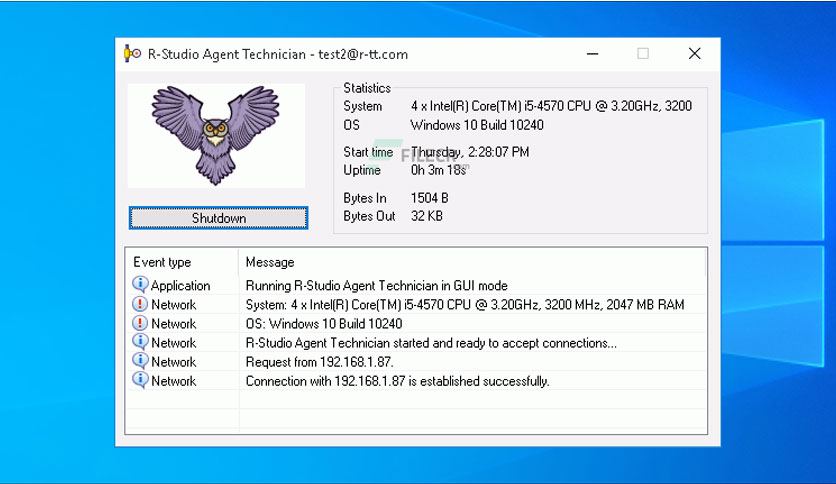
Task: Click the purple owl logo image
Action: (216, 135)
